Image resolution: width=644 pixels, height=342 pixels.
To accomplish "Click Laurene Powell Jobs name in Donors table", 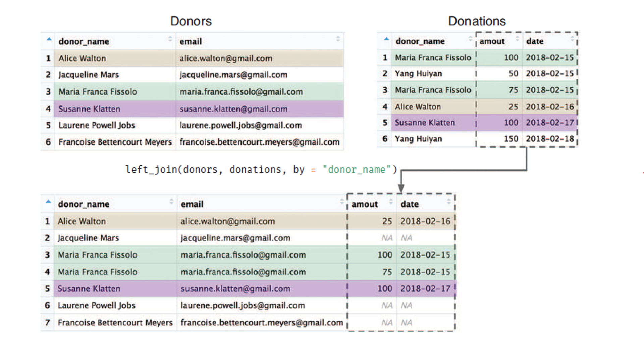I will [x=97, y=125].
